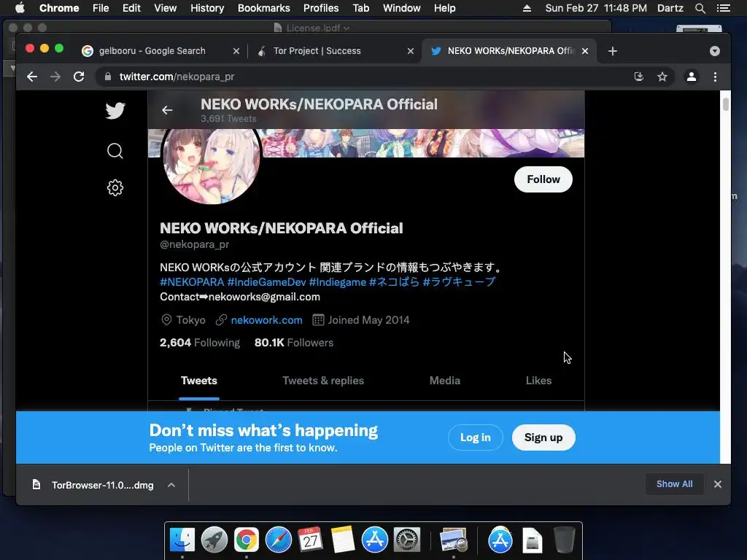Screen dimensions: 747x560
Task: Open the Apple menu
Action: coord(20,8)
